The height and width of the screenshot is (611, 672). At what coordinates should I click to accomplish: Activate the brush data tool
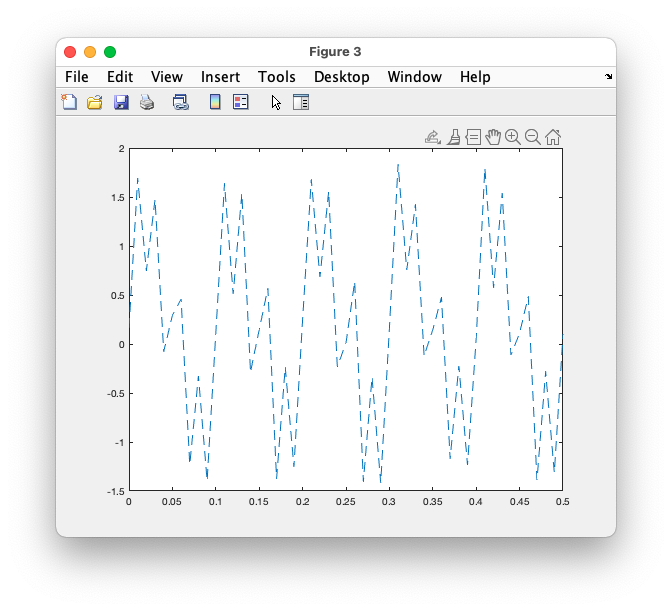click(x=454, y=137)
